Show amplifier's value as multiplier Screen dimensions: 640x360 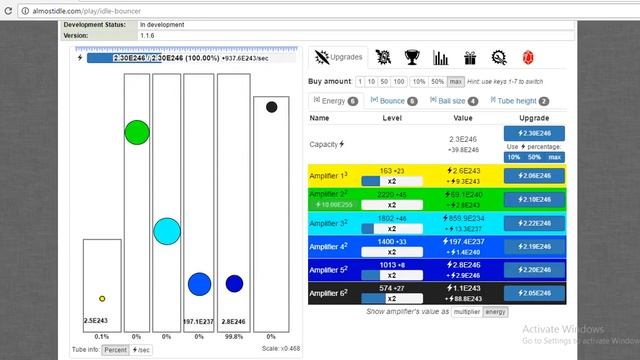point(467,312)
